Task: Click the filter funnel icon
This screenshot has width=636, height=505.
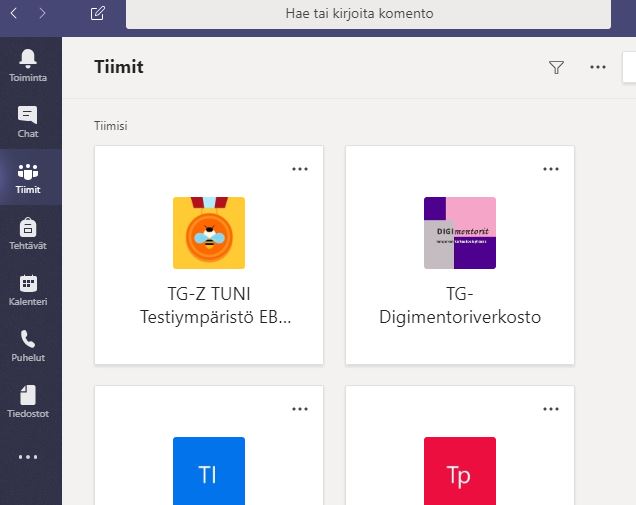Action: (557, 67)
